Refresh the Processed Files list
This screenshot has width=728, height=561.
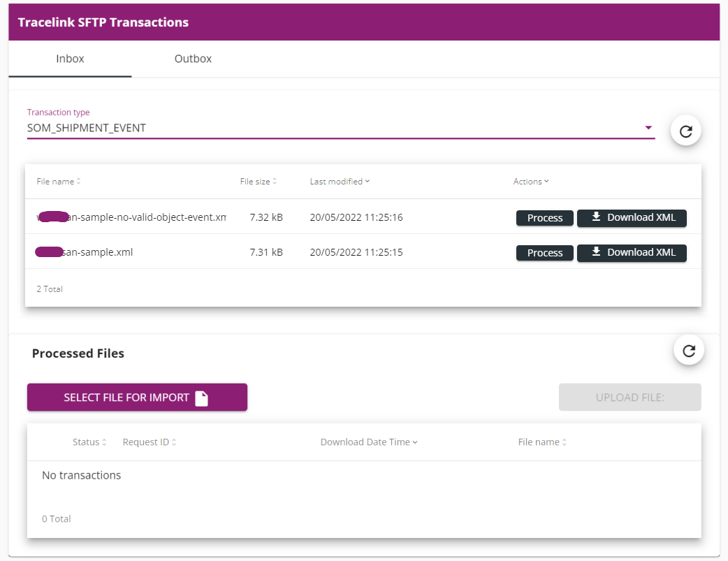[689, 350]
